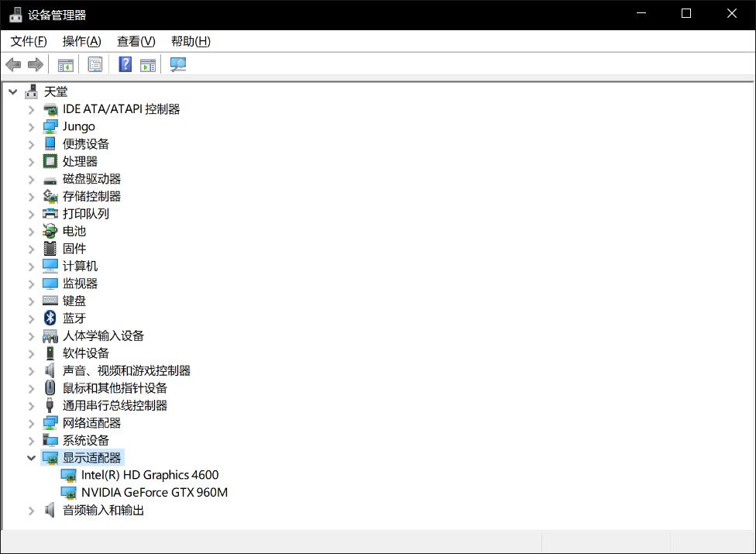Expand the 键盘 node
Screen dimensions: 756x554
tap(31, 301)
